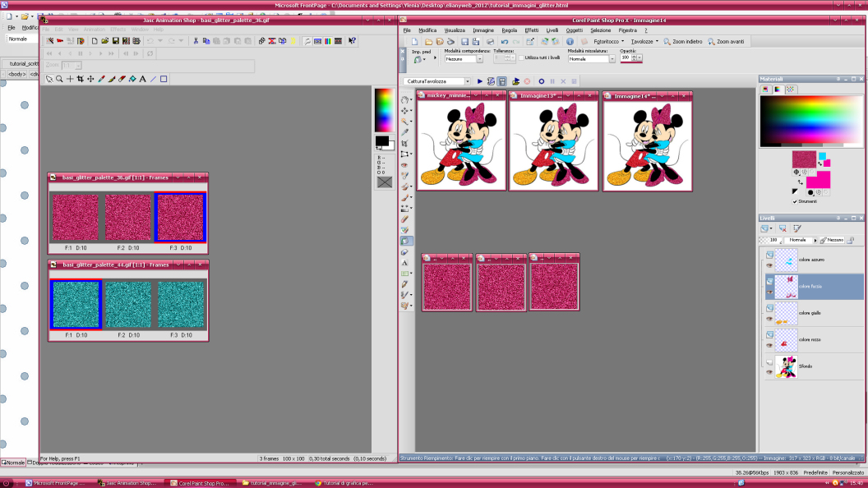Start script recording with the circle icon

[542, 81]
